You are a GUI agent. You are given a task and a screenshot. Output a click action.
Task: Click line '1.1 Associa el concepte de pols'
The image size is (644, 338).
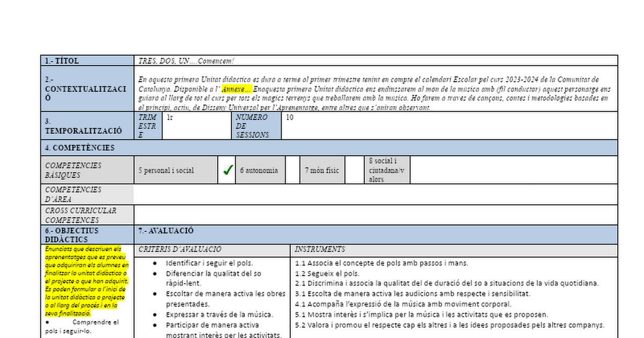[382, 263]
